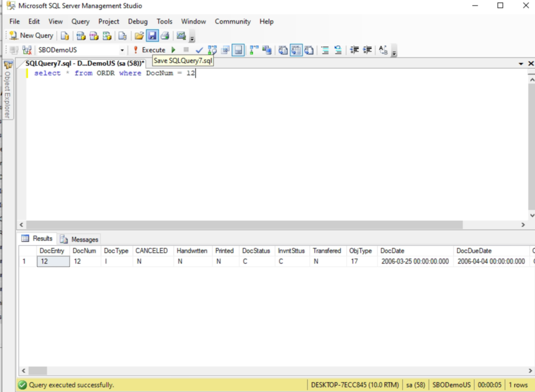Screen dimensions: 535x392
Task: Uncomment the selected lines
Action: click(338, 50)
